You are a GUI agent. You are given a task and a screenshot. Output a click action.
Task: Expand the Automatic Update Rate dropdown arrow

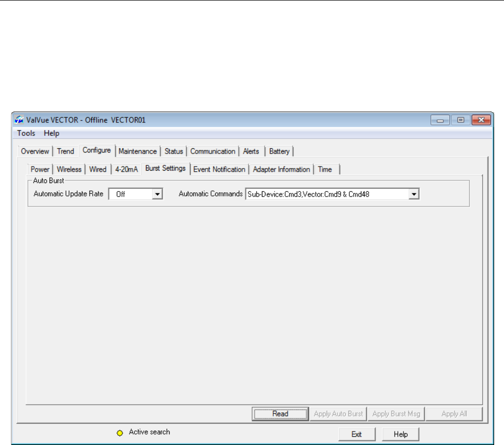tap(157, 194)
